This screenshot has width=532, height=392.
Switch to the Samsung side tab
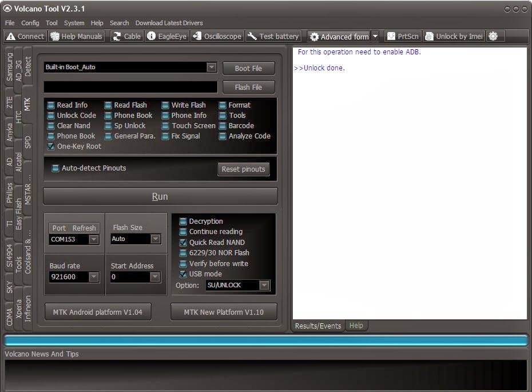click(9, 67)
